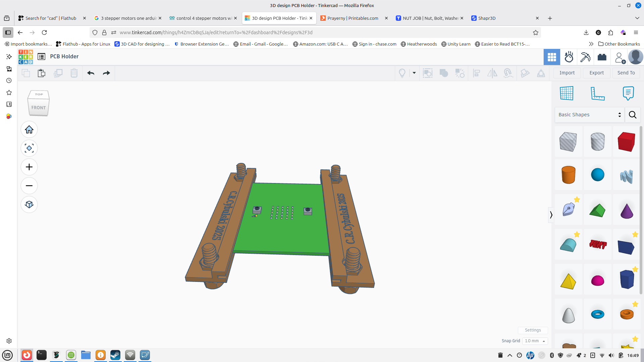This screenshot has width=644, height=362.
Task: Switch to 3D design grid view button
Action: [552, 57]
